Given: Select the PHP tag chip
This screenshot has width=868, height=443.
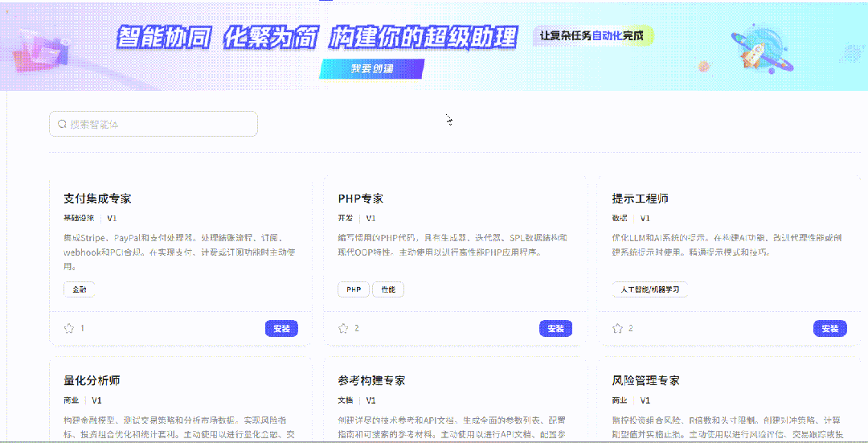Looking at the screenshot, I should pyautogui.click(x=353, y=289).
